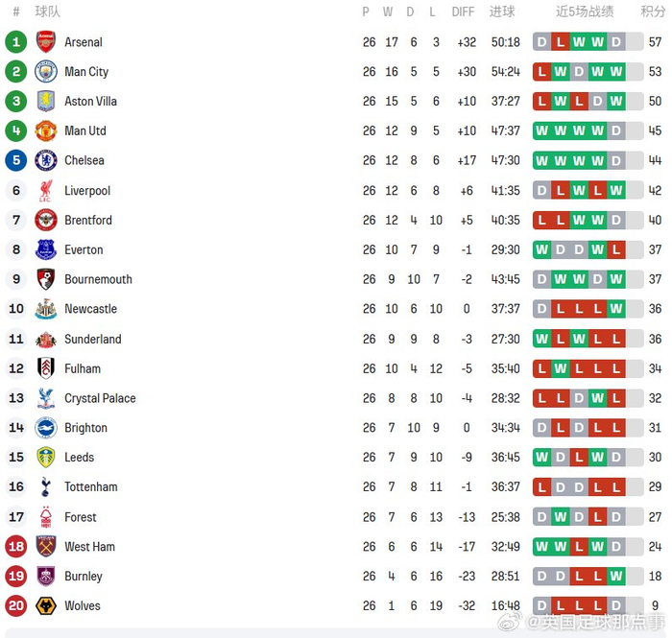
Task: Click the West Ham club crest
Action: (45, 547)
